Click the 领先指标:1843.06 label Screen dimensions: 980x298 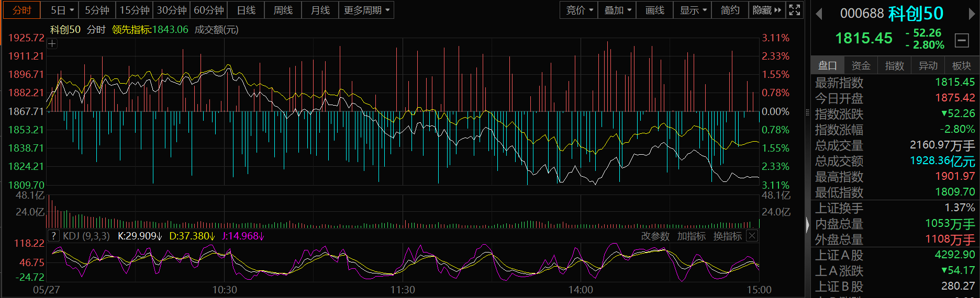pyautogui.click(x=150, y=30)
